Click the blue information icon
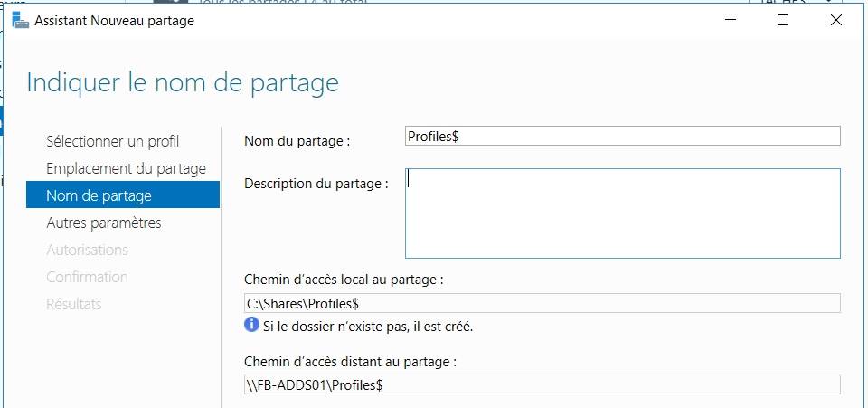Image resolution: width=868 pixels, height=408 pixels. 252,325
